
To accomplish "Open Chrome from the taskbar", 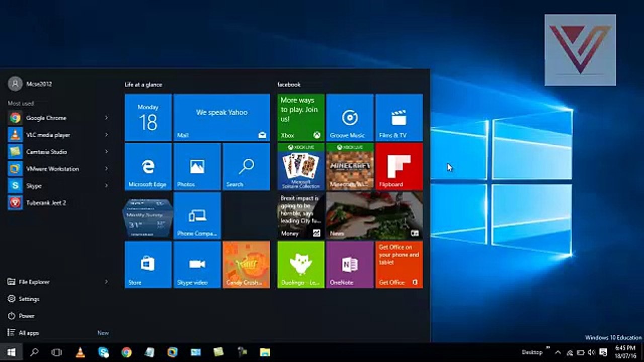I will [126, 352].
